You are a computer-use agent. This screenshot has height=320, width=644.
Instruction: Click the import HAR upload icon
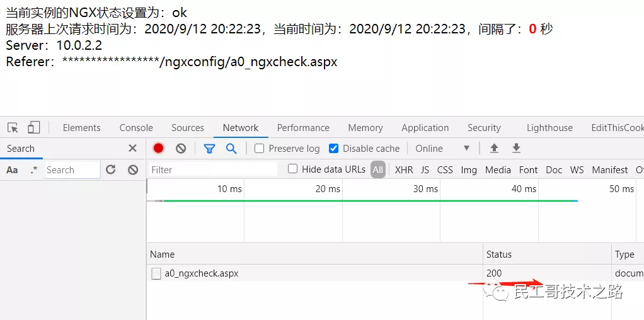click(x=494, y=148)
